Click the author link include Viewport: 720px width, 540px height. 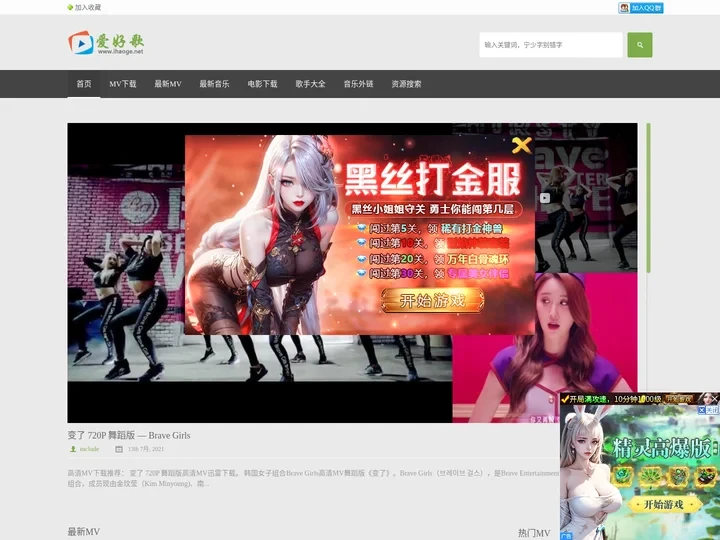[89, 449]
